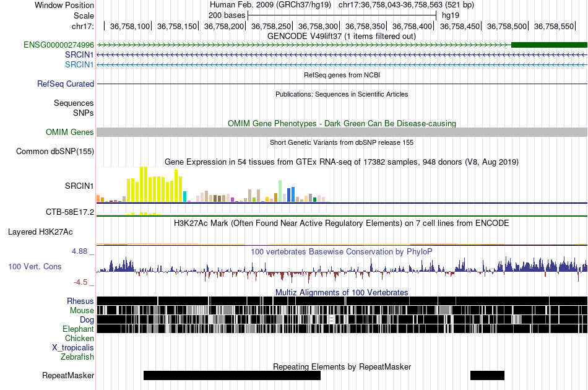This screenshot has height=390, width=588.
Task: Click the Layered H3K27Ac track label
Action: point(40,232)
